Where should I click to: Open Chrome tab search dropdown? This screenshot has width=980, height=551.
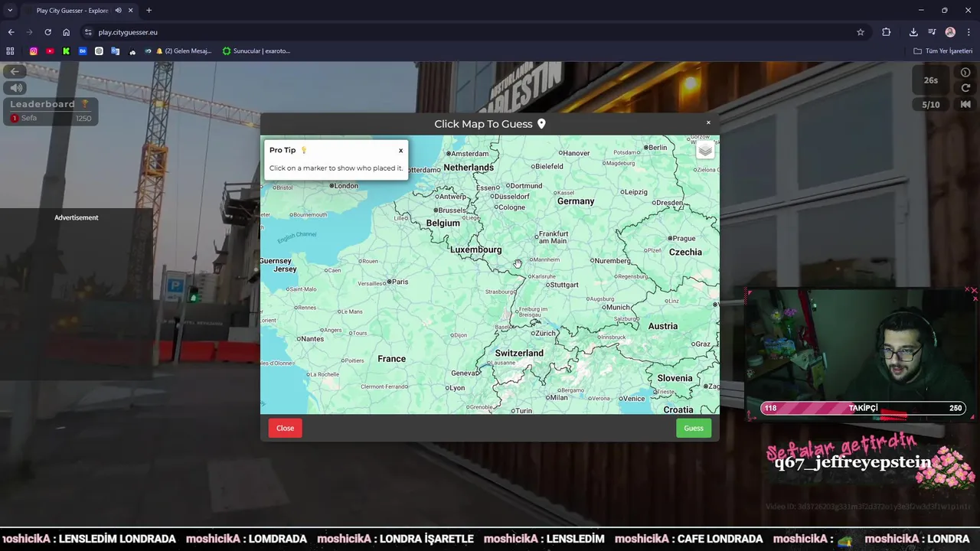click(10, 10)
